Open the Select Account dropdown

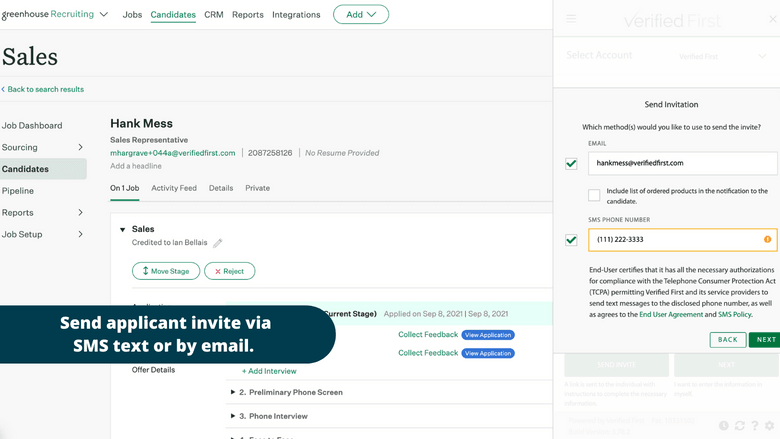coord(722,56)
